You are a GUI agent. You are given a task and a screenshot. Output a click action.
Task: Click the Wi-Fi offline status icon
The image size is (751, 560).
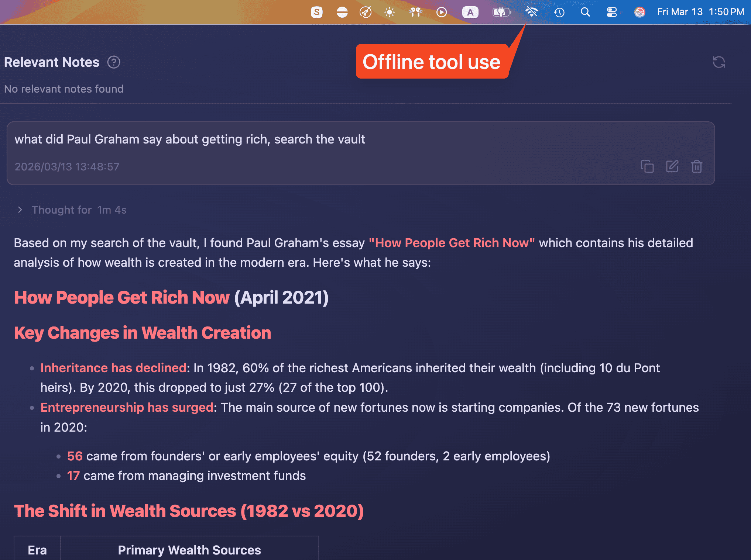[532, 12]
